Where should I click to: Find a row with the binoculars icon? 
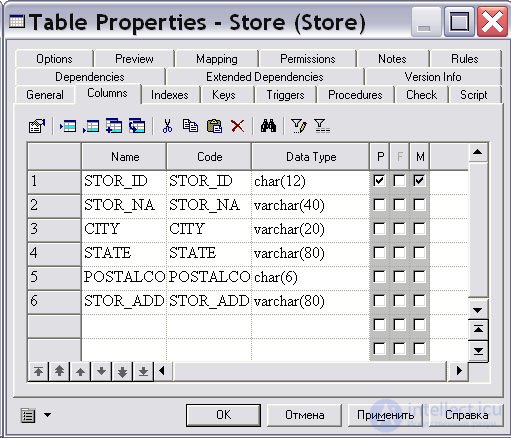tap(268, 126)
